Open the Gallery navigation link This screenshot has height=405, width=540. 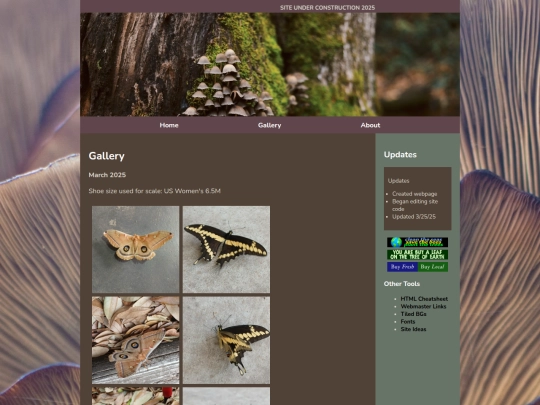269,125
